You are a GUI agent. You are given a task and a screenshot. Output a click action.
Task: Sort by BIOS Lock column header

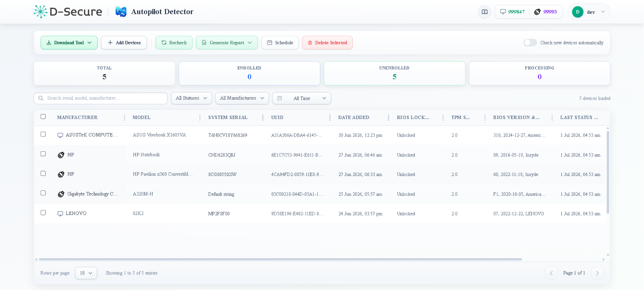(x=413, y=117)
